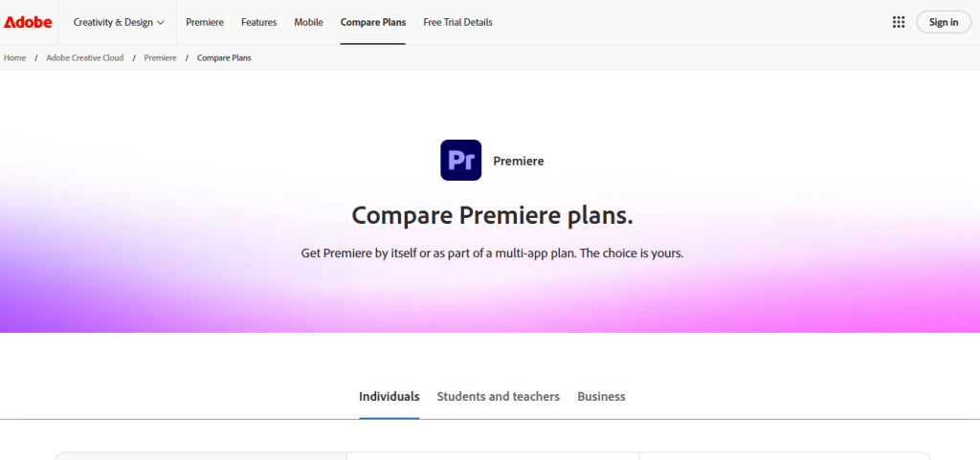980x460 pixels.
Task: Click the "Compare Premiere plans." heading
Action: coord(492,215)
